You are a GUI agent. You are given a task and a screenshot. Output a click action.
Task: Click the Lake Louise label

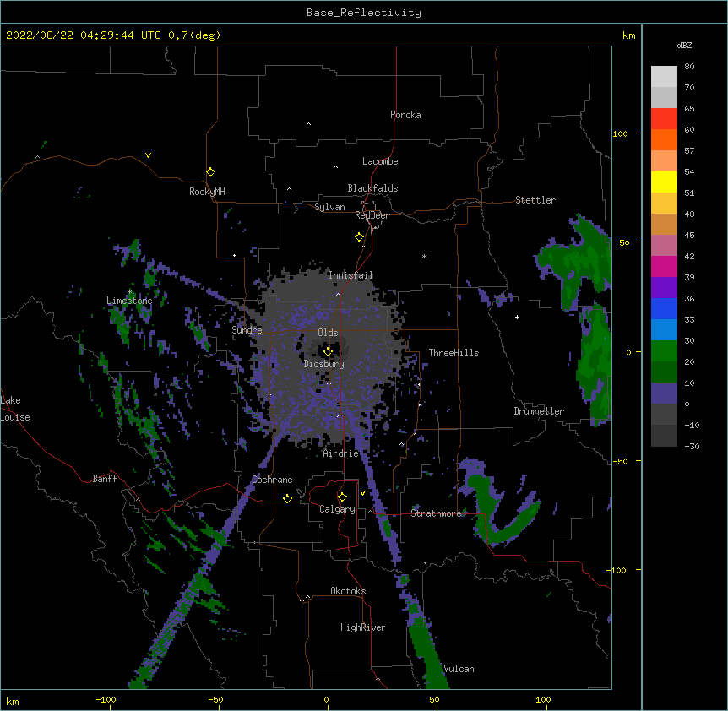pos(15,409)
